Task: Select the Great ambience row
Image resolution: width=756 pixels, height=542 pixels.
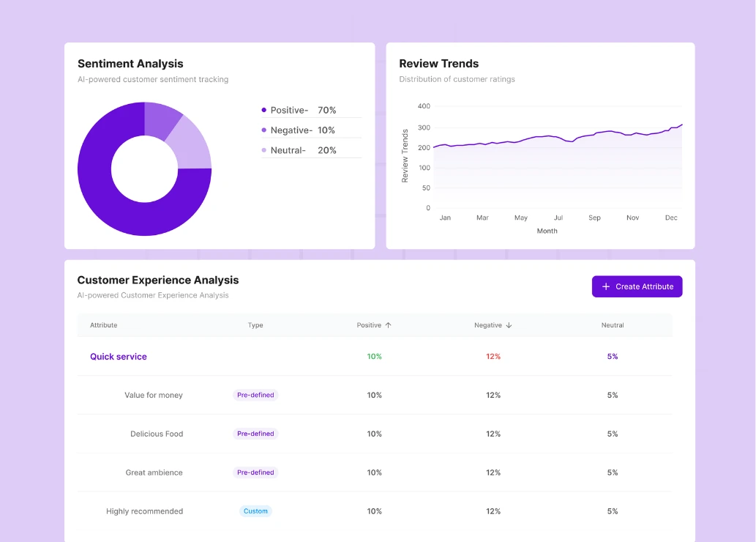Action: [375, 472]
